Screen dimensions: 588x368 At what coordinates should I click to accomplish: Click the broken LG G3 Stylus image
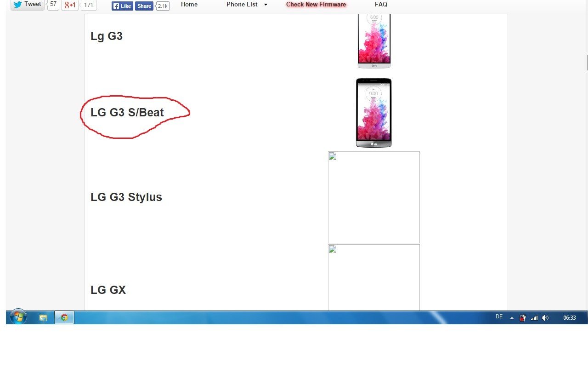pos(374,197)
